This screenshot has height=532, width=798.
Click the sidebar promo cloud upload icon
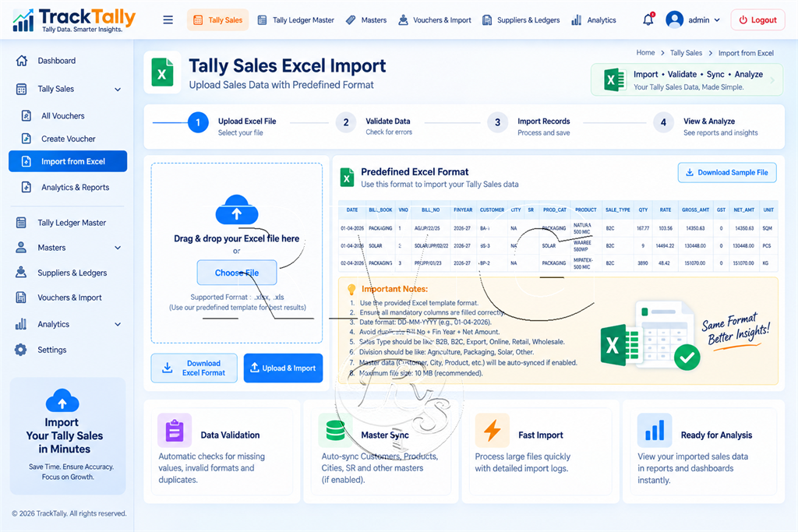coord(62,400)
